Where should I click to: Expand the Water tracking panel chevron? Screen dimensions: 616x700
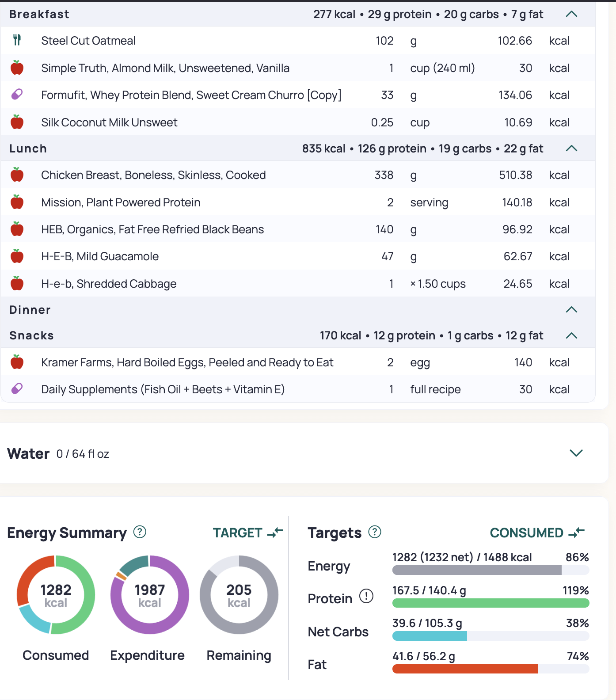[x=576, y=453]
